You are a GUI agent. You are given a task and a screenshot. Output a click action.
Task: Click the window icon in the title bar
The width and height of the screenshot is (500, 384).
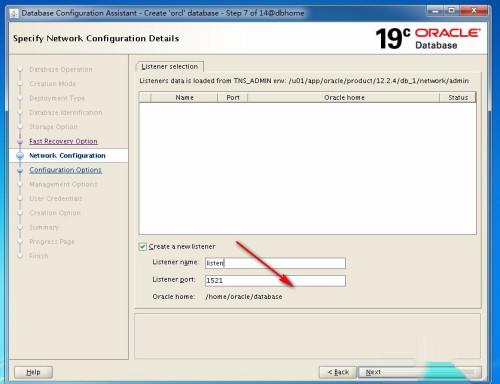(x=14, y=13)
